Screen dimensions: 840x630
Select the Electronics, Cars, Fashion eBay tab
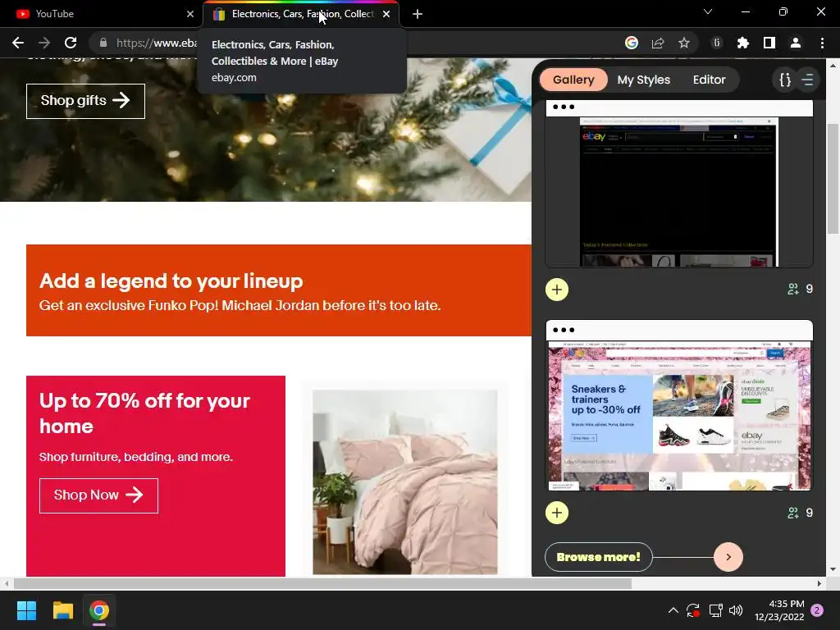click(302, 14)
